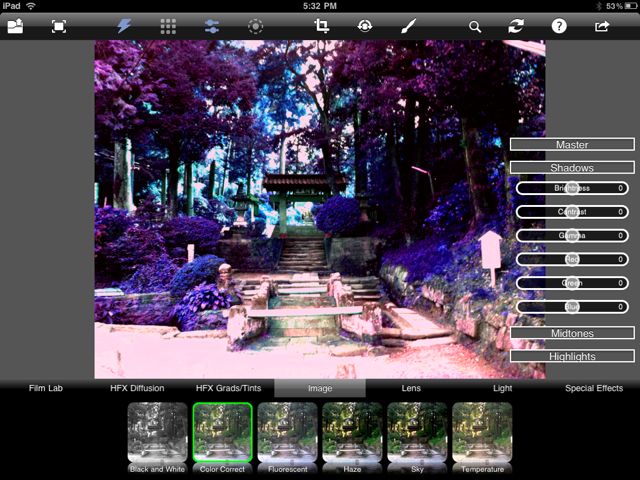Viewport: 640px width, 480px height.
Task: Expand the Midtones section
Action: [x=572, y=333]
